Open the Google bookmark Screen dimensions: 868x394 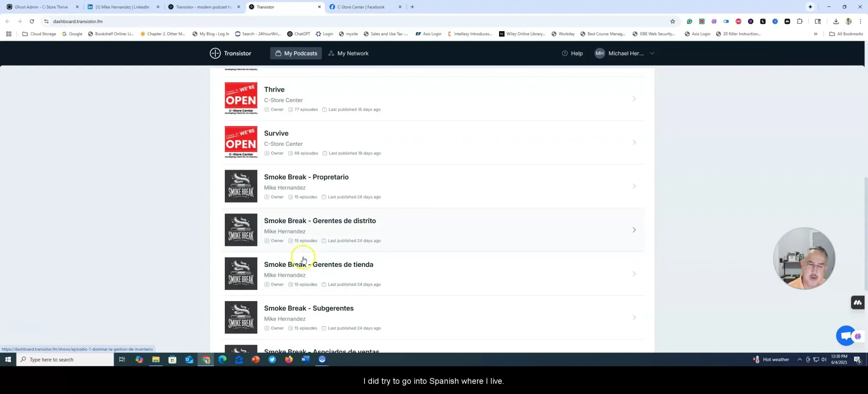pyautogui.click(x=72, y=34)
